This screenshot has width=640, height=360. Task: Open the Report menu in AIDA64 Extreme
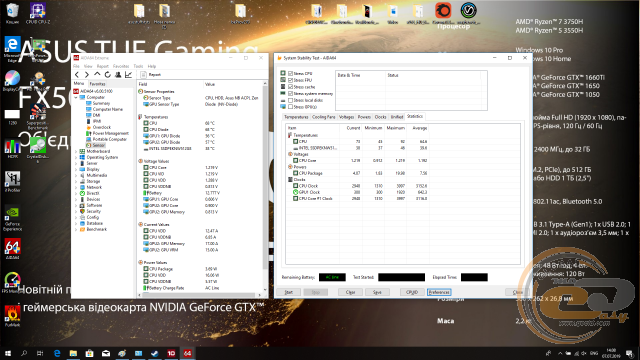coord(102,66)
